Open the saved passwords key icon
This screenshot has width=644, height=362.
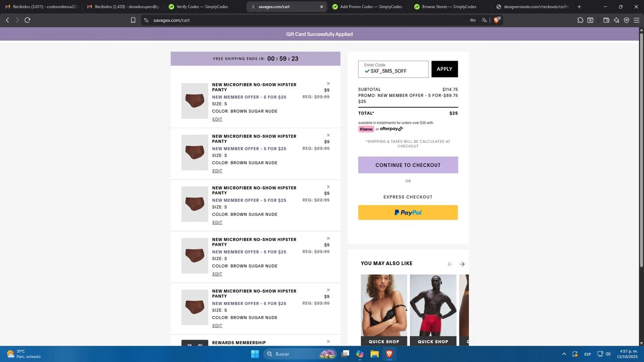pos(473,20)
